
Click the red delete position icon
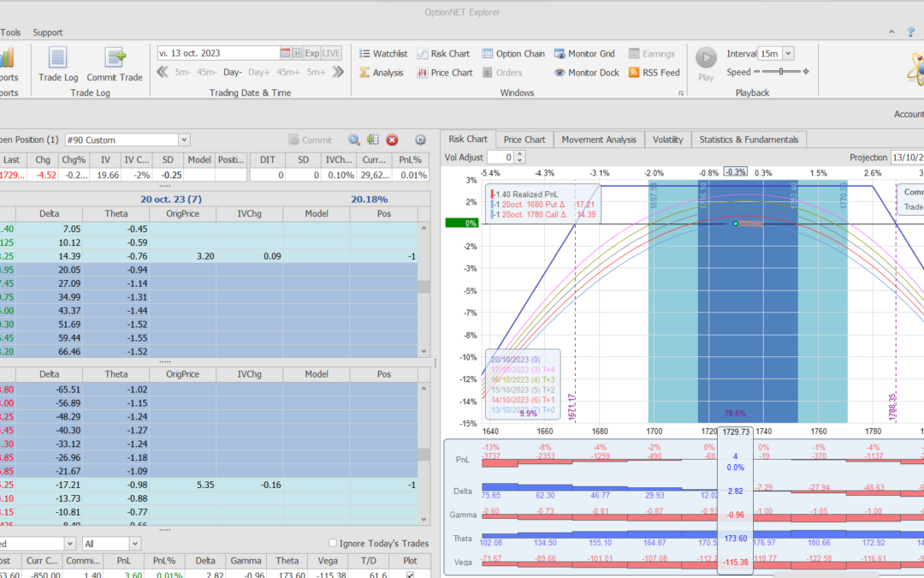pos(392,140)
